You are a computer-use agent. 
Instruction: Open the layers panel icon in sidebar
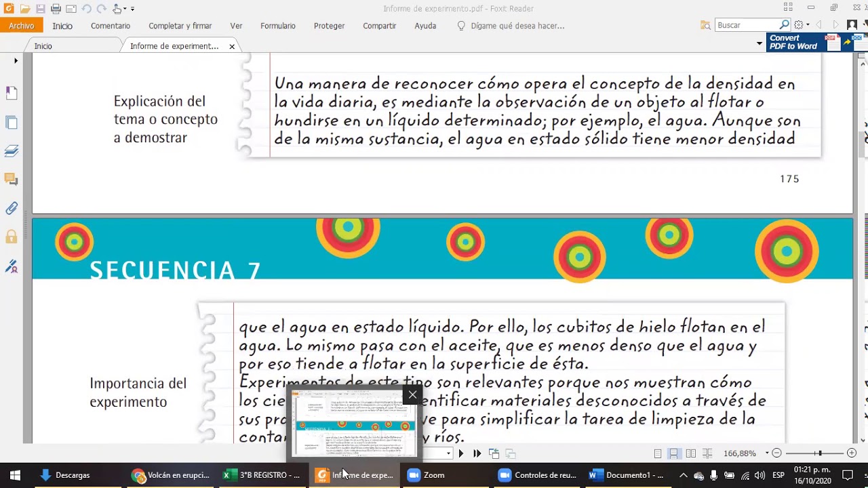12,150
